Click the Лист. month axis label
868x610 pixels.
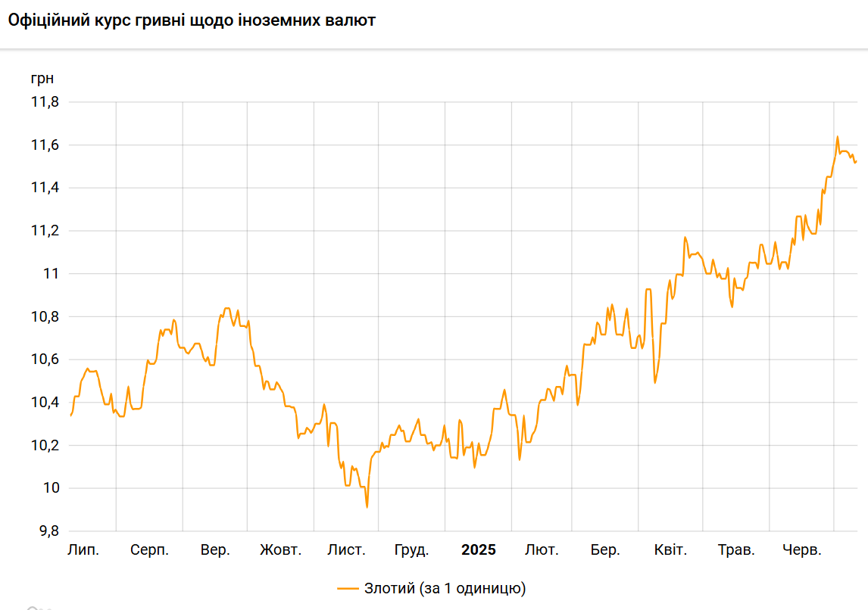point(346,550)
